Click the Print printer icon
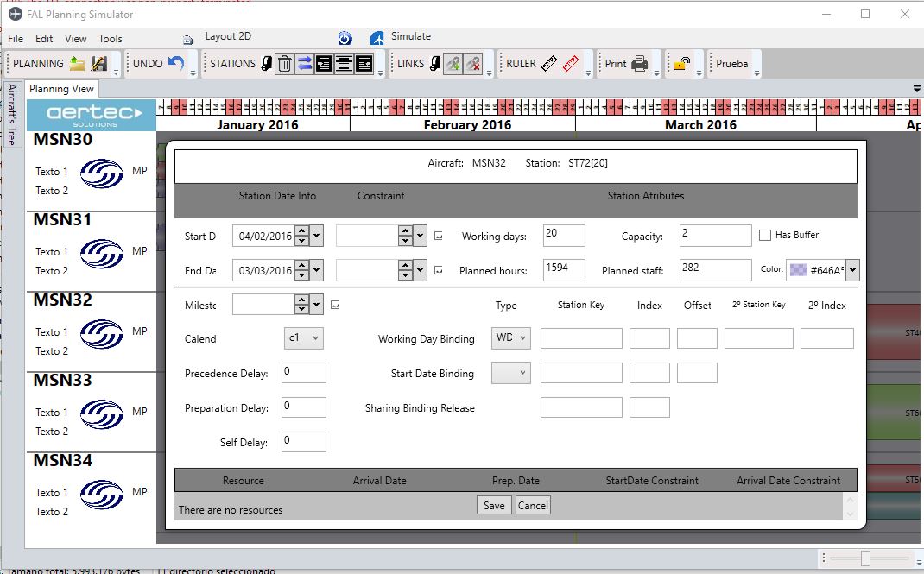Screen dimensions: 924x574 pyautogui.click(x=639, y=63)
